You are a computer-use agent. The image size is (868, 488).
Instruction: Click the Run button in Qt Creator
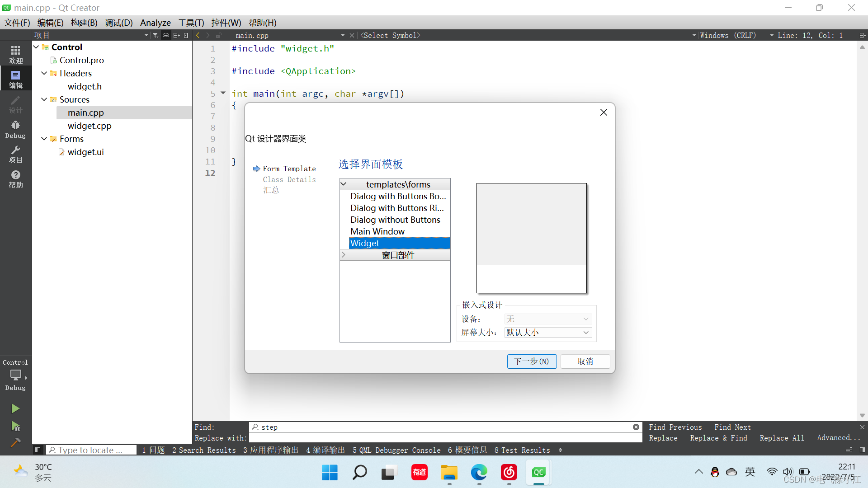pos(15,408)
